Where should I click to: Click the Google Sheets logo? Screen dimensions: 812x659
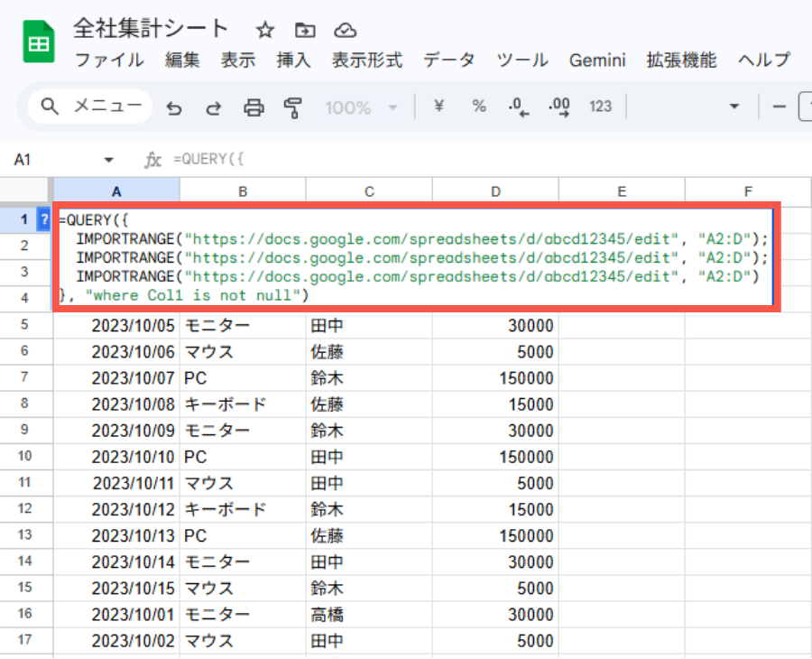[38, 40]
